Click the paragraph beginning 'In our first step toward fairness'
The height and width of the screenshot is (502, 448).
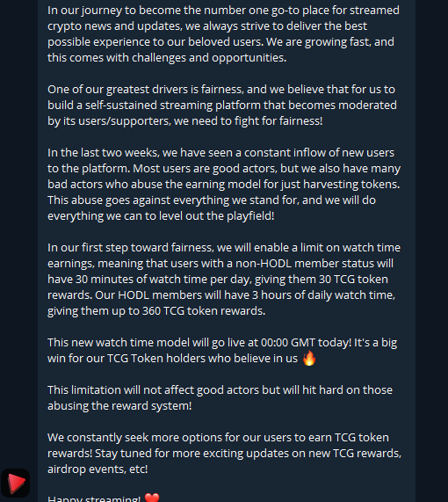224,279
